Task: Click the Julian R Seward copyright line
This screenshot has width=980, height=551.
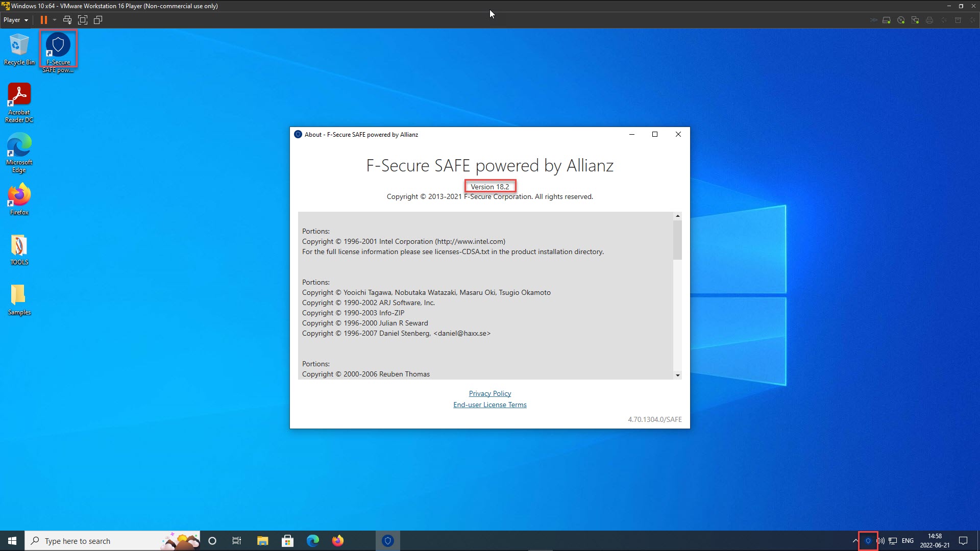Action: (365, 323)
